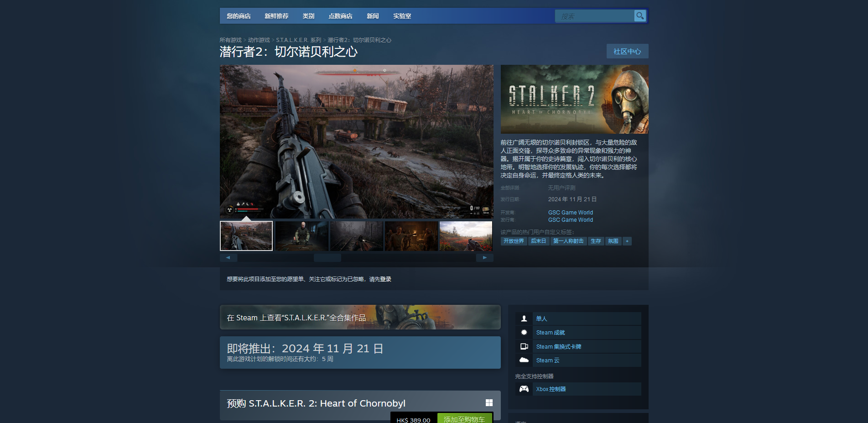Open GSC Game World publisher link

pos(571,220)
